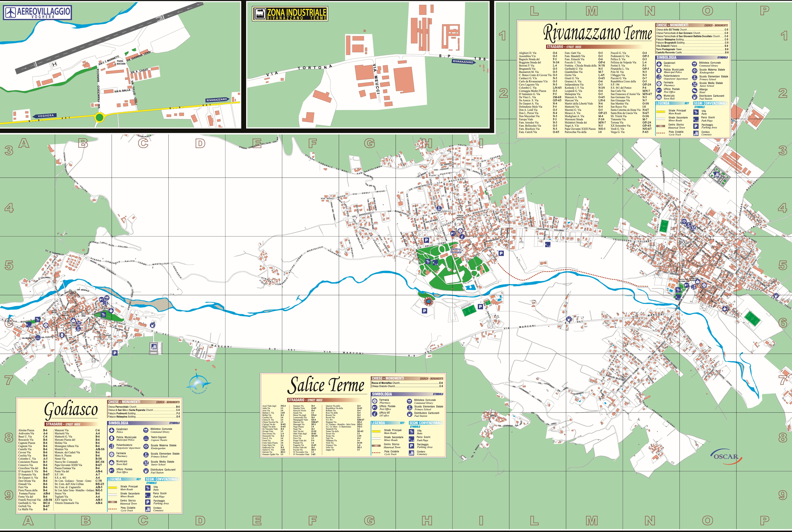Click the Centro Termale label
Screen dimensions: 792x532
pos(456,251)
